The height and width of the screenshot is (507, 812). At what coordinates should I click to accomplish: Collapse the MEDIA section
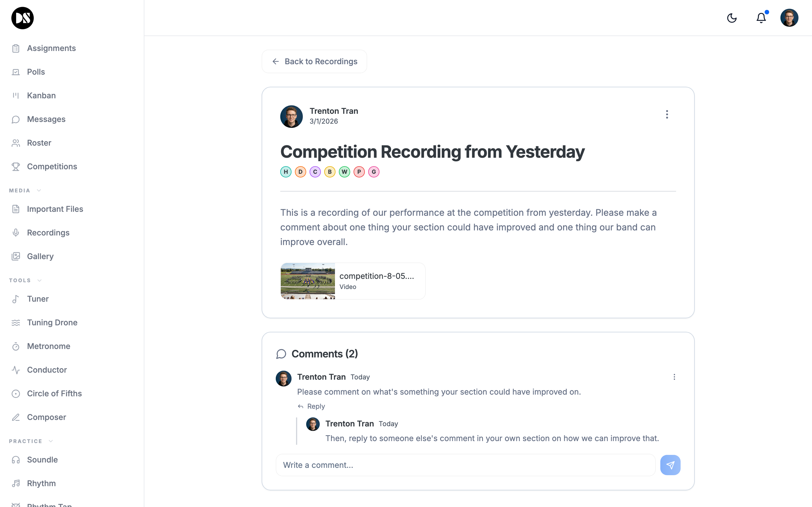coord(39,190)
